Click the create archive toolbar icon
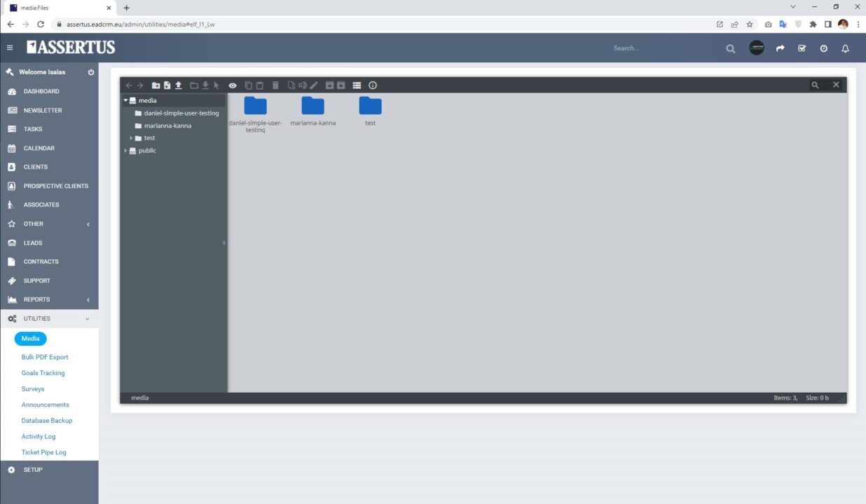The image size is (866, 504). coord(341,85)
